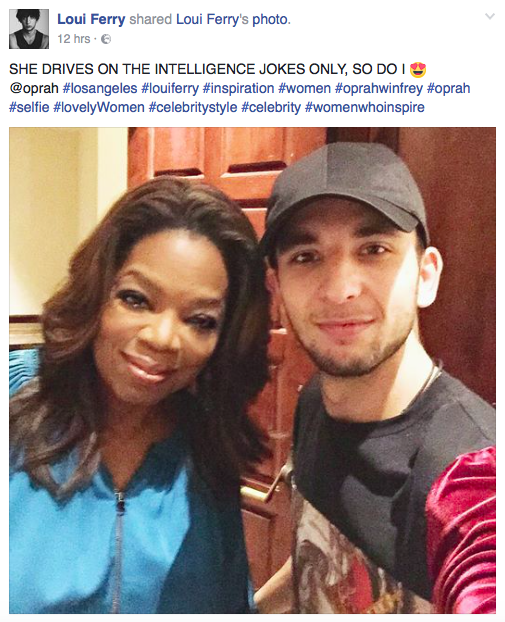
Task: Open the #oprah hashtag
Action: click(448, 88)
